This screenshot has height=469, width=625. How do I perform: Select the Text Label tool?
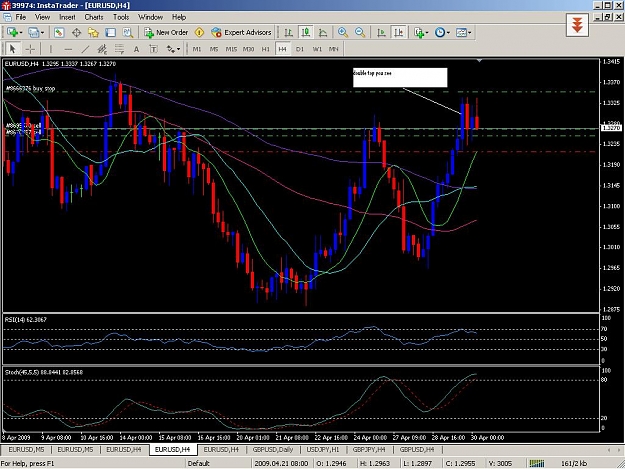(153, 49)
